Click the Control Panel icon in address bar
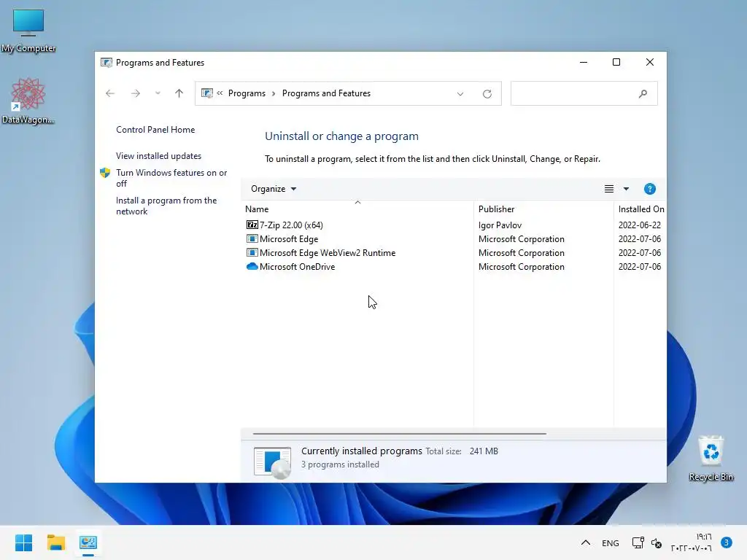Screen dimensions: 747x560 pyautogui.click(x=206, y=93)
